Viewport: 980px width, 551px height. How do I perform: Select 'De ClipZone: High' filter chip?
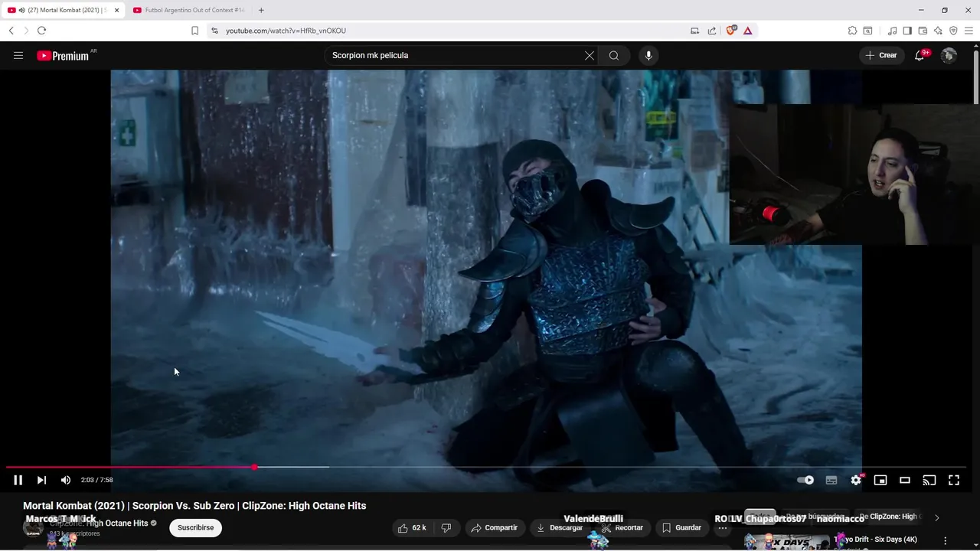889,517
